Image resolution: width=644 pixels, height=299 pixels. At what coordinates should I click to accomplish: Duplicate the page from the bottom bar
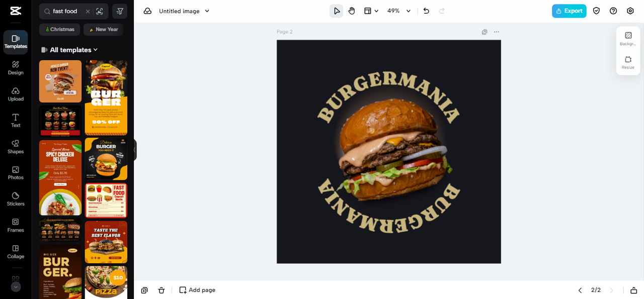coord(144,290)
